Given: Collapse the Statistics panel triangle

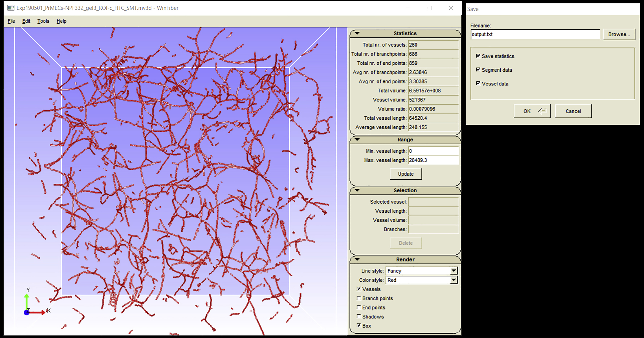Looking at the screenshot, I should tap(357, 33).
